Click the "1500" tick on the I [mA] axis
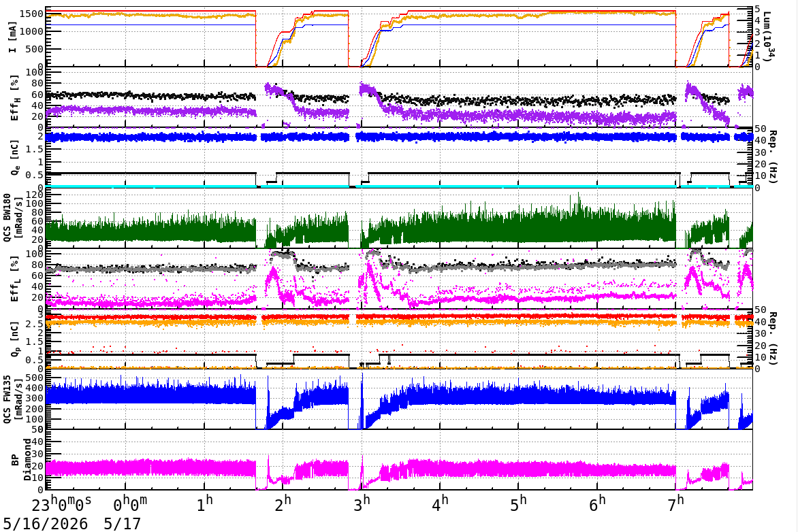Viewport: 798px width, 532px height. 31,14
